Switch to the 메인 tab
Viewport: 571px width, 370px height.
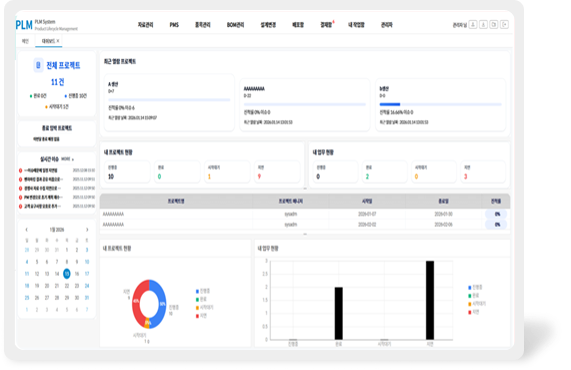coord(25,41)
